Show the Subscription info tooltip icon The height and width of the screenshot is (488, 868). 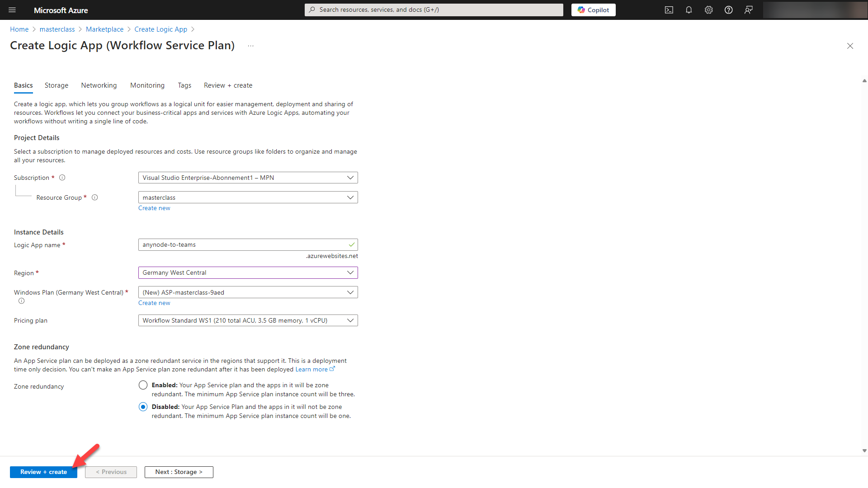tap(62, 177)
